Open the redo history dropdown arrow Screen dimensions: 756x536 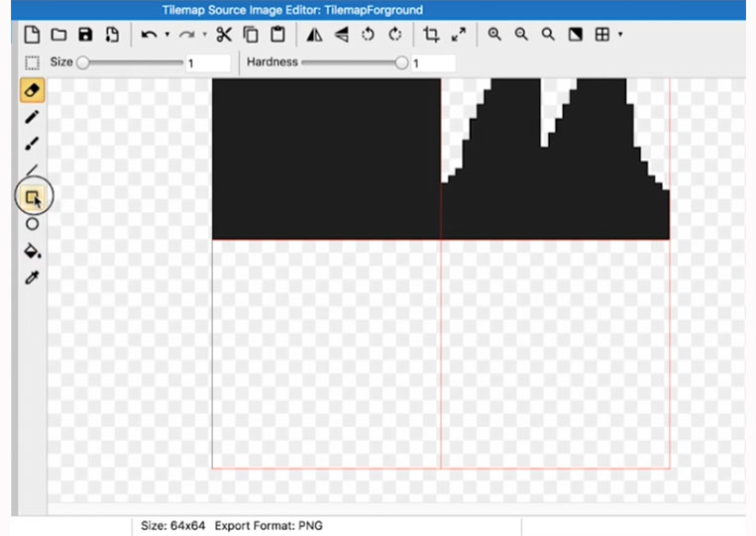(x=204, y=35)
